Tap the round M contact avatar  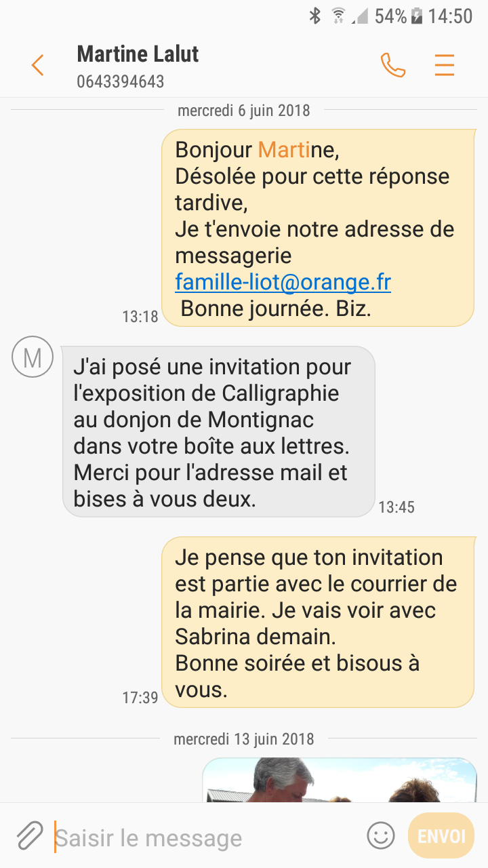pyautogui.click(x=32, y=357)
